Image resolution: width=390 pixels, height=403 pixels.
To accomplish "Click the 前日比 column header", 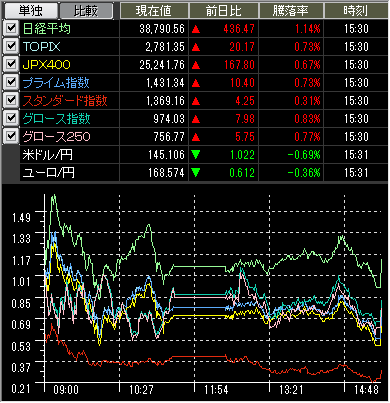I will click(224, 11).
